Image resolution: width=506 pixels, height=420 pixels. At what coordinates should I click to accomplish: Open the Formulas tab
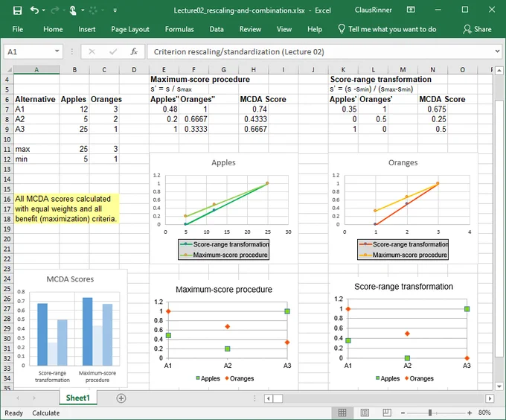tap(179, 29)
